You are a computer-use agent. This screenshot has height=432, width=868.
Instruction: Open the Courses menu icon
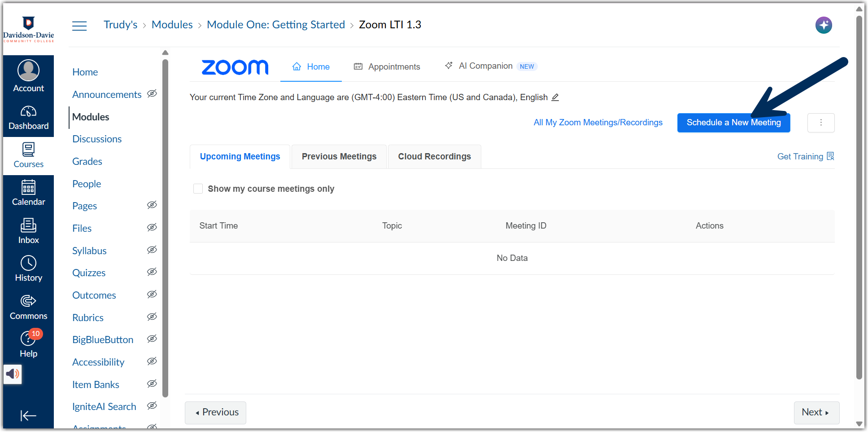pos(28,149)
